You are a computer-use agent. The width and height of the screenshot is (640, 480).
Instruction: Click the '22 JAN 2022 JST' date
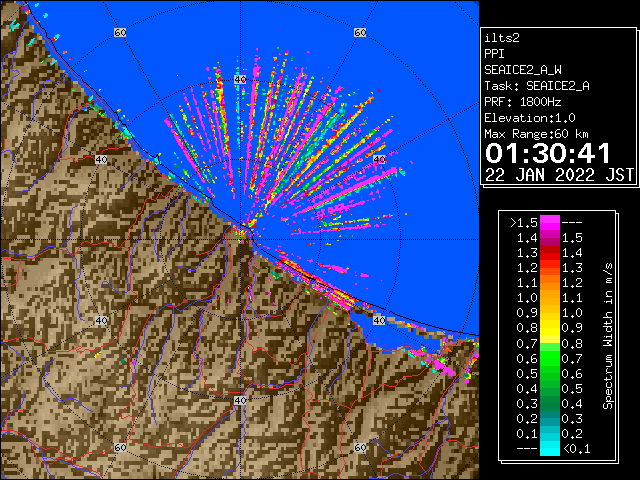pyautogui.click(x=559, y=175)
